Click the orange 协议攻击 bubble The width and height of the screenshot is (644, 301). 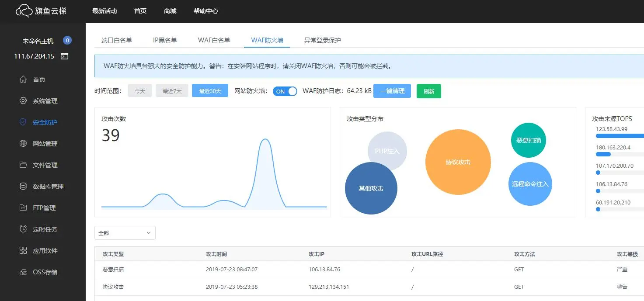click(458, 162)
